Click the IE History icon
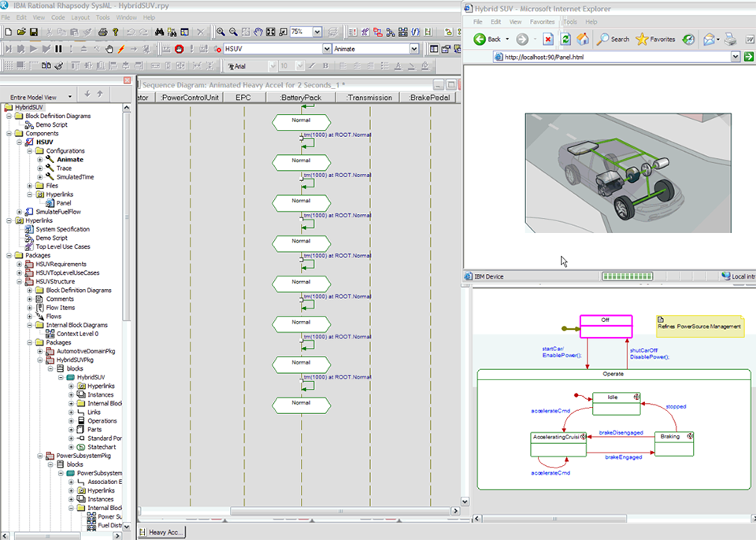 coord(688,39)
